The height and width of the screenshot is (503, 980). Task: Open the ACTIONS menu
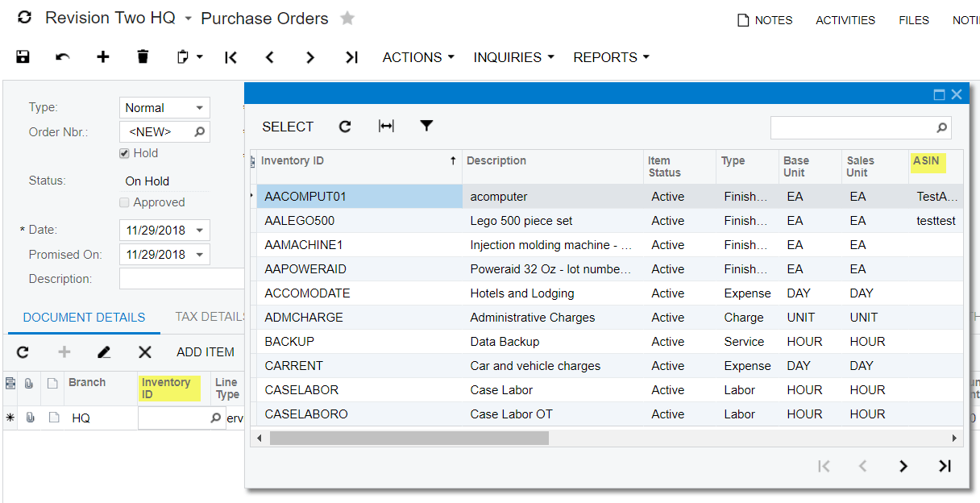418,57
